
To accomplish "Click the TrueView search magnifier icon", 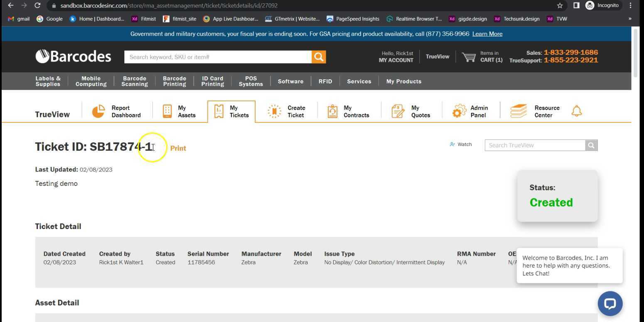I will 591,145.
